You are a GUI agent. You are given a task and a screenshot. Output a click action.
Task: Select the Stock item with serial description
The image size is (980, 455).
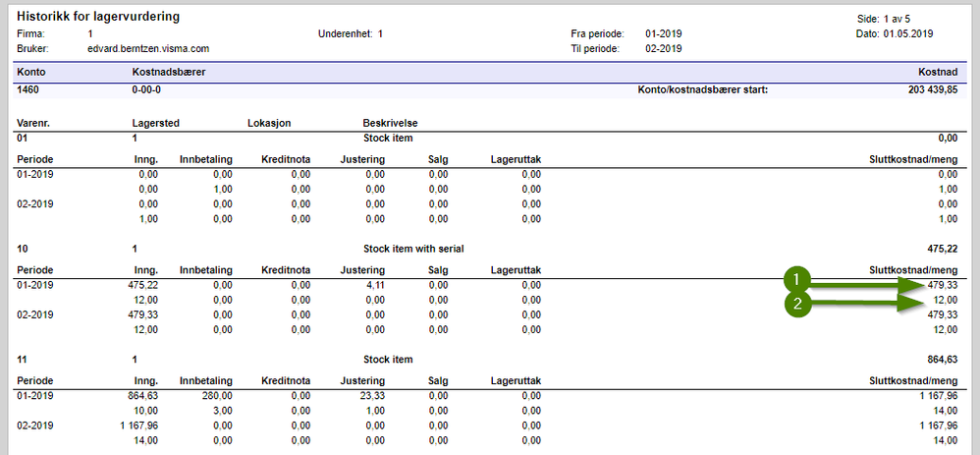pos(413,249)
